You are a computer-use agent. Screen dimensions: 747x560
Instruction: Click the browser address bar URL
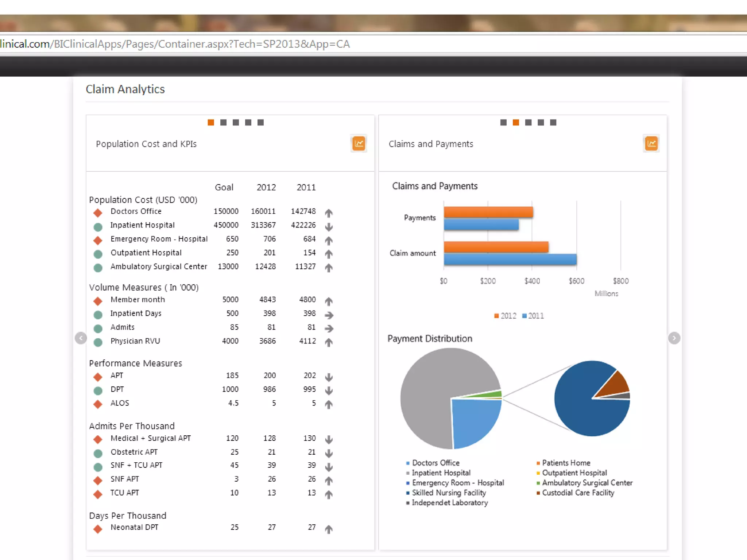point(175,44)
